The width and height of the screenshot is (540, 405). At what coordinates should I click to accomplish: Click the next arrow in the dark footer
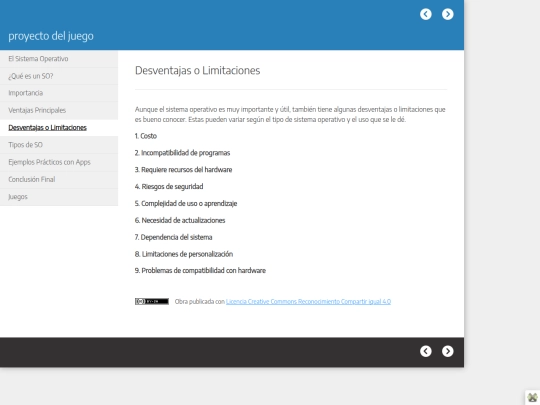click(x=448, y=351)
